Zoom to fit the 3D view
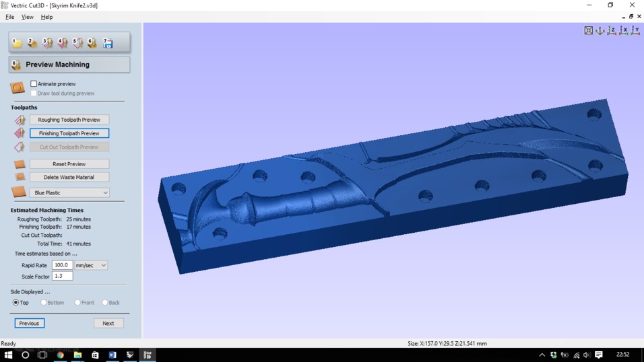 (x=589, y=30)
